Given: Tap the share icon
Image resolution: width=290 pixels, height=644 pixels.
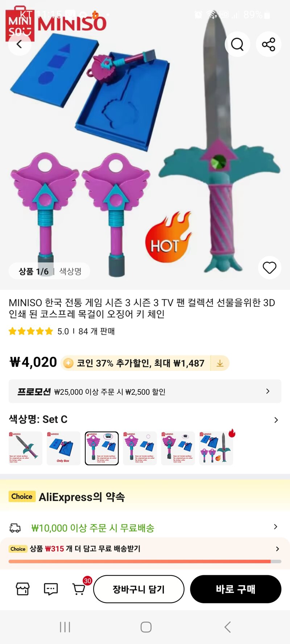Looking at the screenshot, I should tap(269, 44).
